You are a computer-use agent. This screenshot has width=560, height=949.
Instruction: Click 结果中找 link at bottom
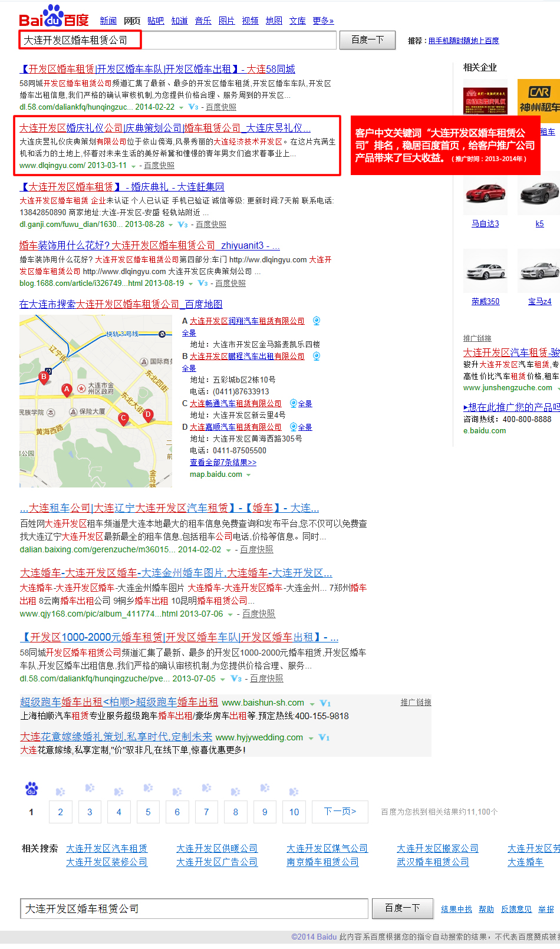tap(456, 910)
